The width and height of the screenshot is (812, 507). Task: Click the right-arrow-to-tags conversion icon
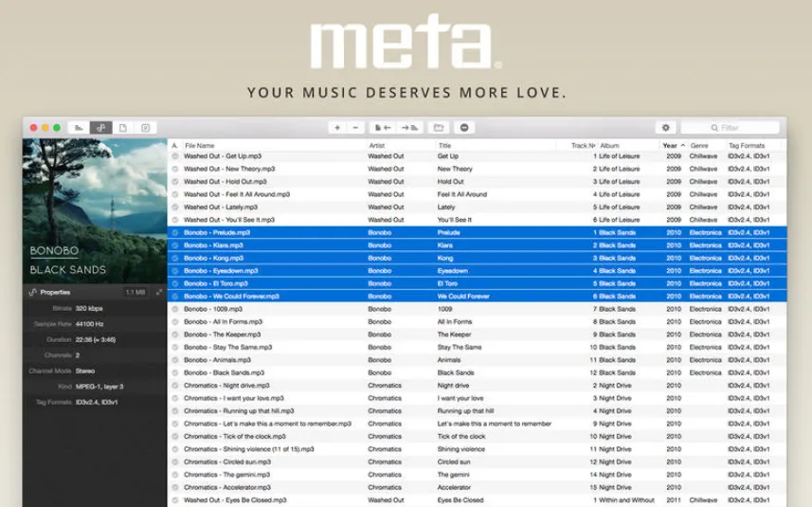click(409, 127)
